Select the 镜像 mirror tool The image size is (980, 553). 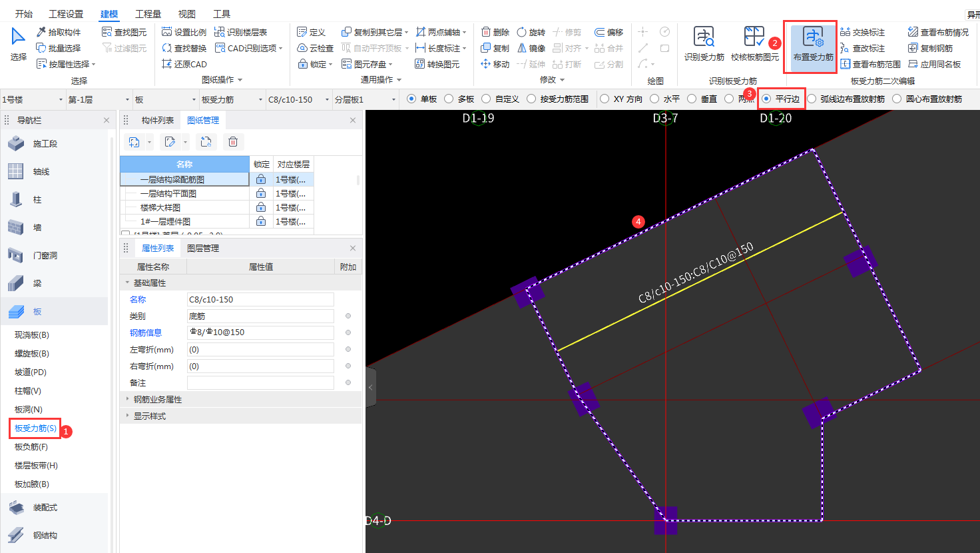[x=531, y=48]
